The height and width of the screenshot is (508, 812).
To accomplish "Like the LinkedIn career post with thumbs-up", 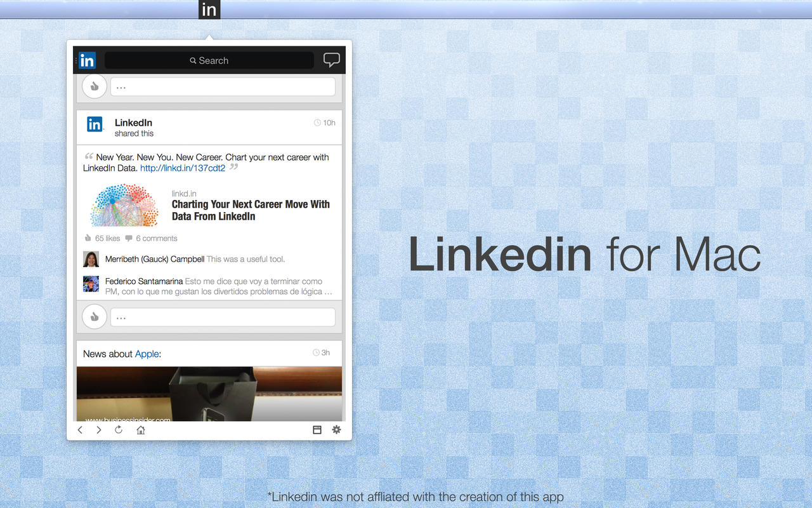I will 95,316.
